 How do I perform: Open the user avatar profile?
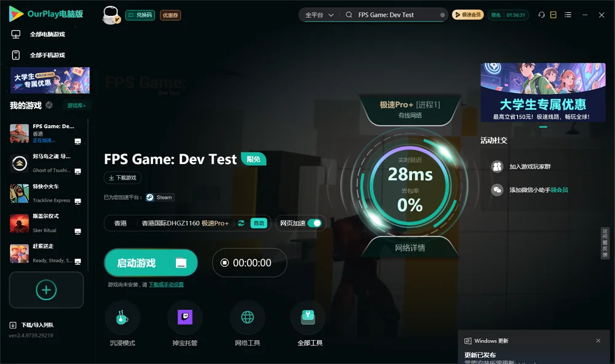pyautogui.click(x=111, y=15)
